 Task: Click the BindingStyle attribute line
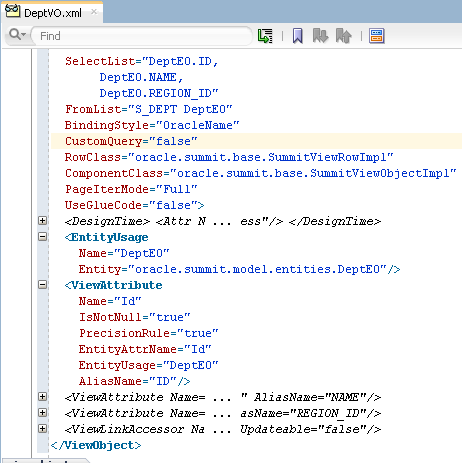pyautogui.click(x=152, y=125)
